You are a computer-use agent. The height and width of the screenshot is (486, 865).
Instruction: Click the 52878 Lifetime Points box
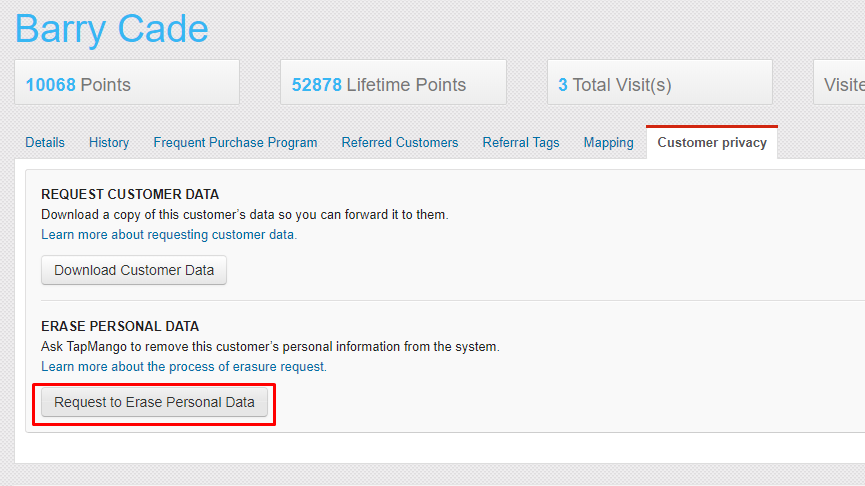tap(393, 82)
